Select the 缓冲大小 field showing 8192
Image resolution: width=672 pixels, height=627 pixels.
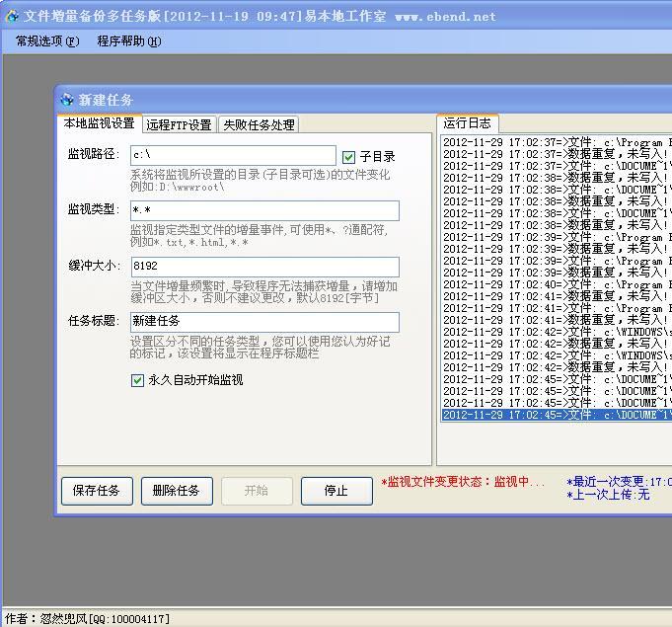pyautogui.click(x=264, y=267)
